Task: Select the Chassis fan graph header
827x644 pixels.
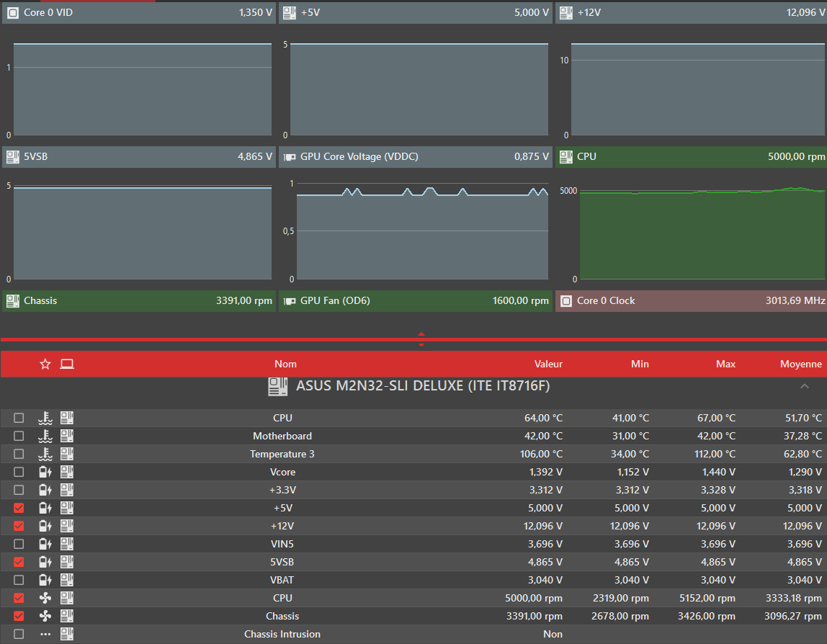Action: [139, 300]
